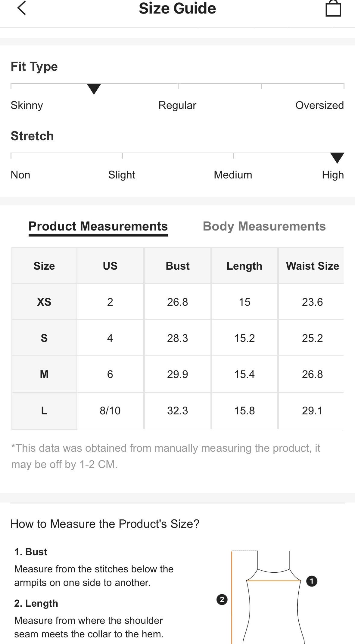This screenshot has height=644, width=355.
Task: Open the shopping bag icon
Action: [333, 8]
